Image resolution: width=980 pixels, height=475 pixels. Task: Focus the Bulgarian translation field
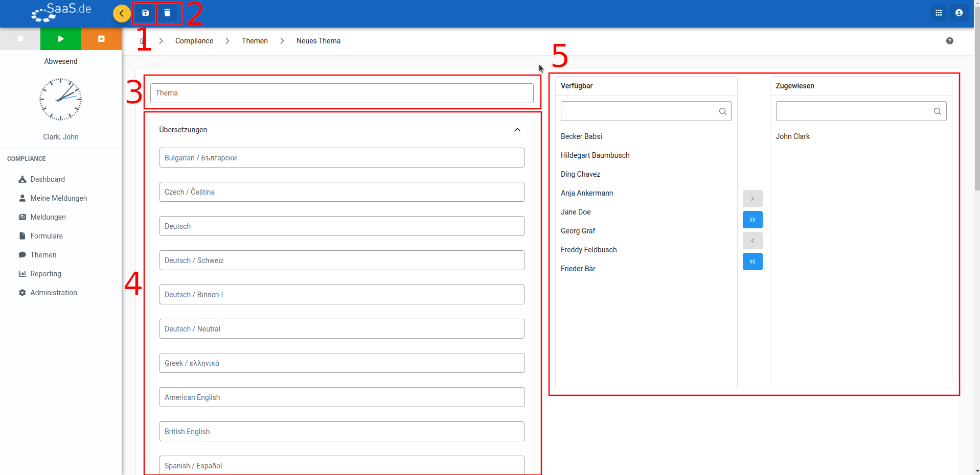(342, 158)
